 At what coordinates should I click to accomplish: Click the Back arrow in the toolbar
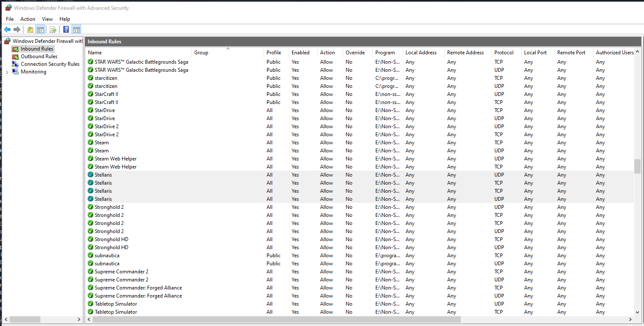pyautogui.click(x=7, y=29)
